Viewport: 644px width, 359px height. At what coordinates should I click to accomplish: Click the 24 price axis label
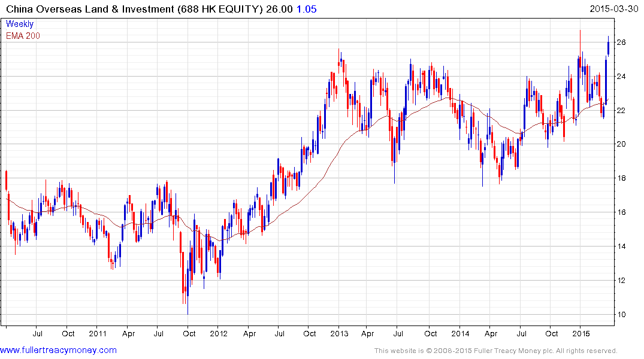[621, 77]
